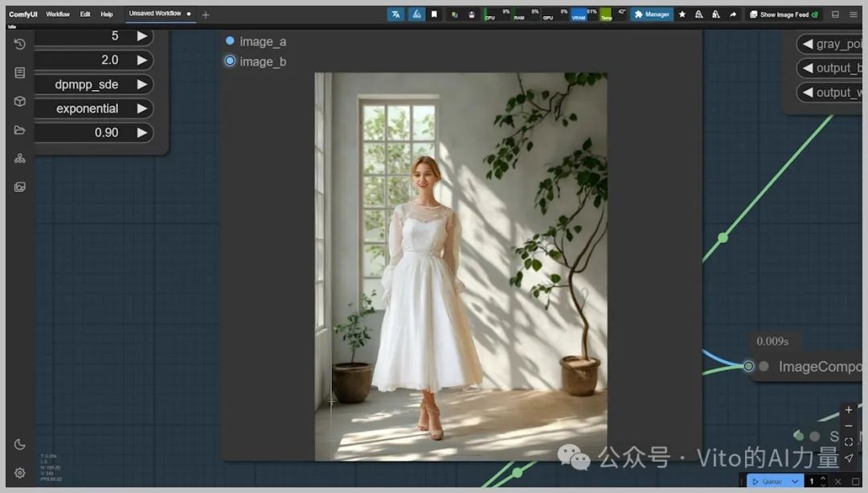
Task: Click the left arrow on bottom output_ widget
Action: click(x=808, y=92)
